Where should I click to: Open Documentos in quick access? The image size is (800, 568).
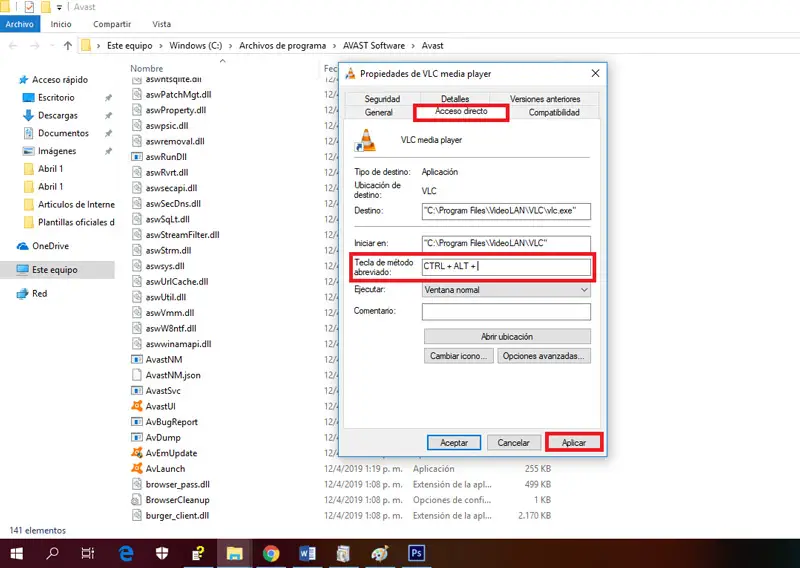pyautogui.click(x=63, y=133)
